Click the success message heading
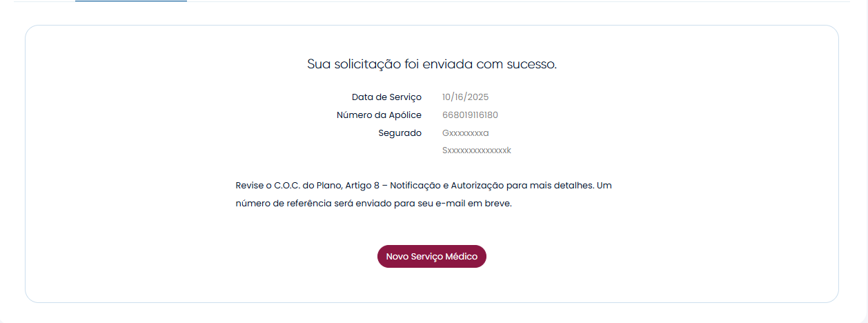 [x=431, y=64]
